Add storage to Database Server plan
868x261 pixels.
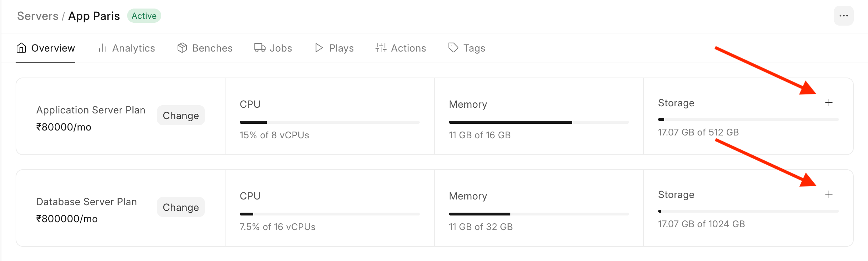(x=829, y=194)
